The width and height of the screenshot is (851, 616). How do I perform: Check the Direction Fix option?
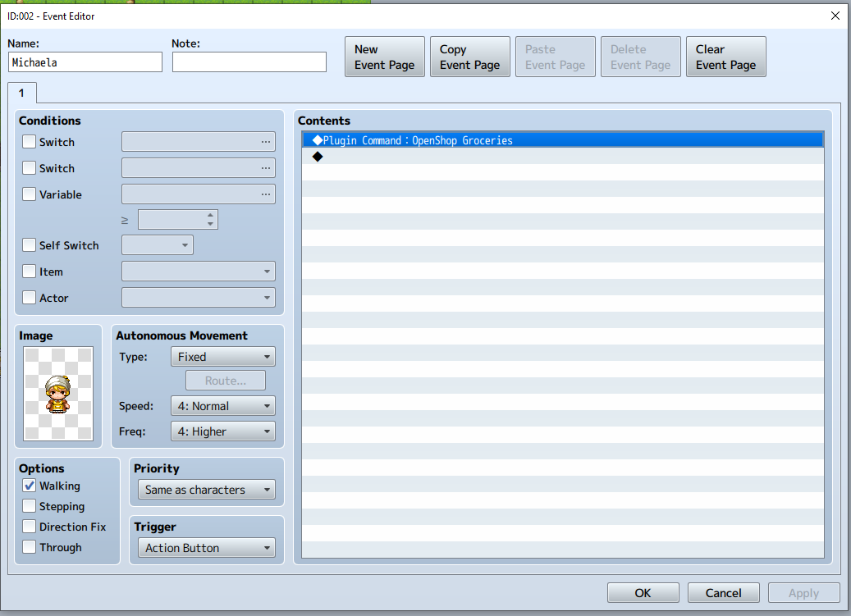pos(30,527)
